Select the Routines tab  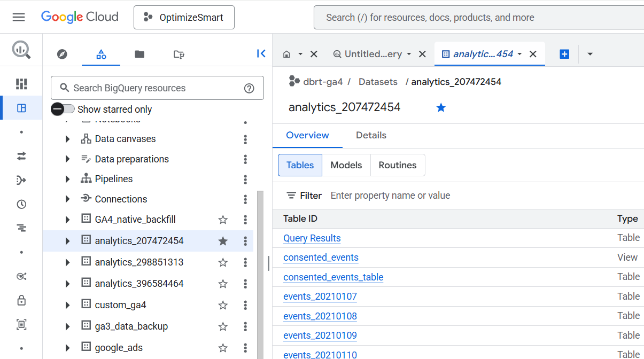point(397,165)
